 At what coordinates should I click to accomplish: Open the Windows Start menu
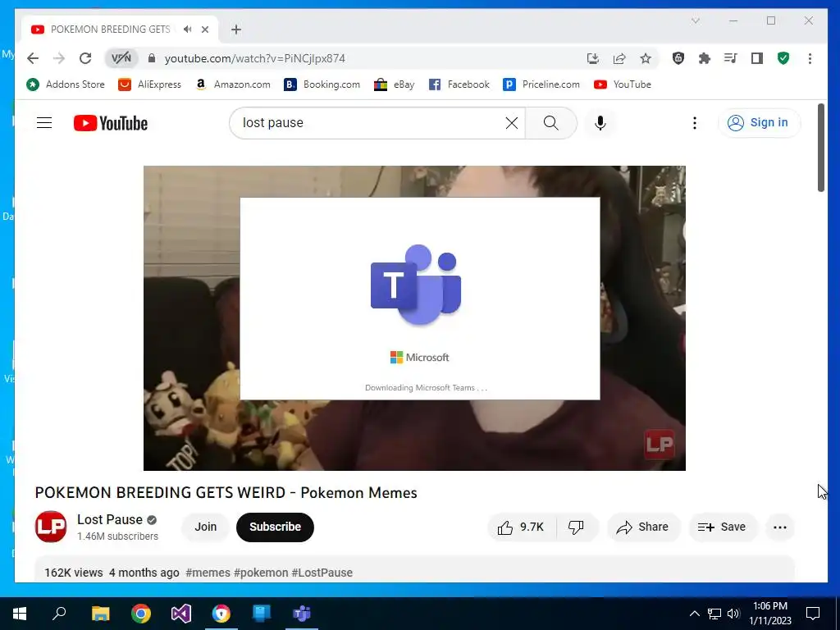tap(20, 614)
